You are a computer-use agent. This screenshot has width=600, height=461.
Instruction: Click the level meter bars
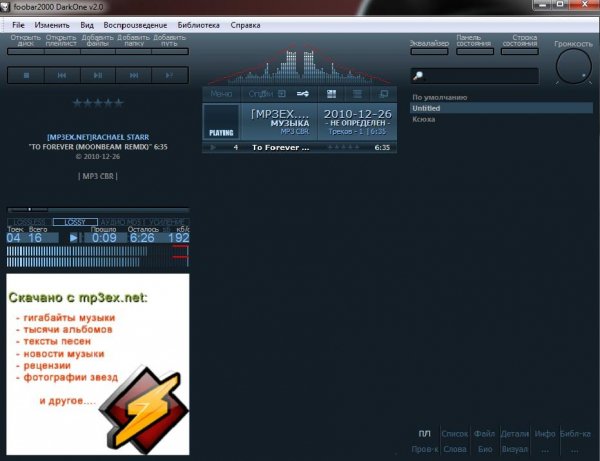(x=98, y=256)
